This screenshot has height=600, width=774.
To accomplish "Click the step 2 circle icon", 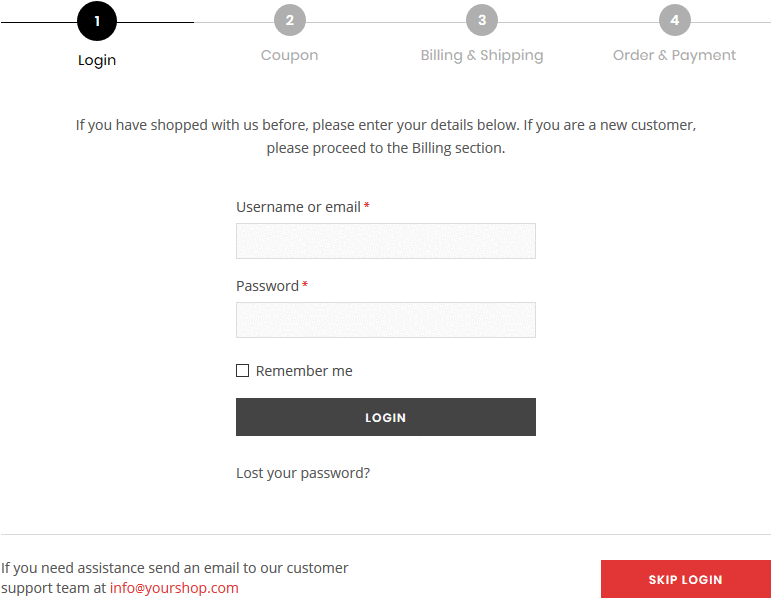I will point(290,20).
